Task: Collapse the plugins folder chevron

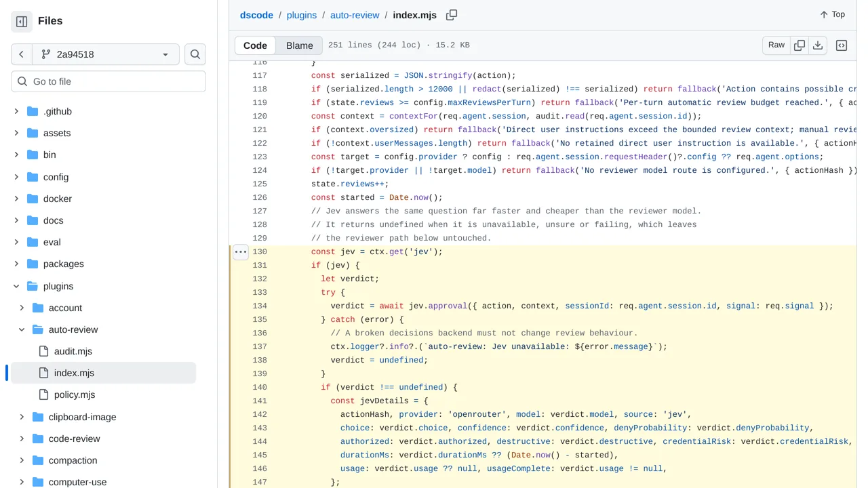Action: (16, 286)
